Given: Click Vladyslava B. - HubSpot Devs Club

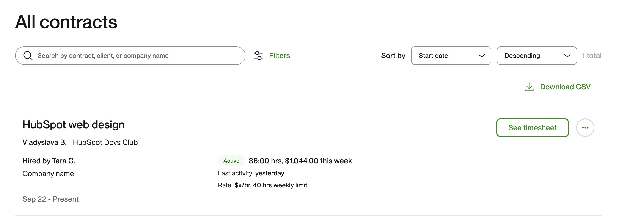Looking at the screenshot, I should tap(80, 143).
